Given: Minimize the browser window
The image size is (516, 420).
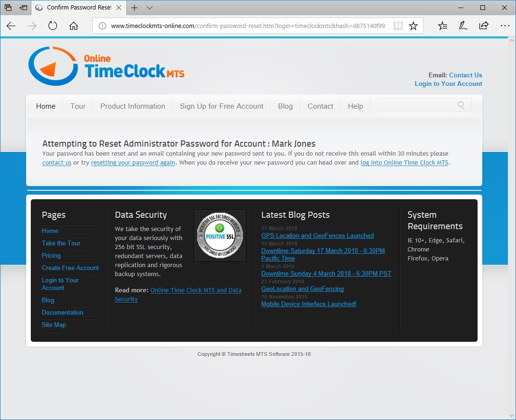Looking at the screenshot, I should click(461, 8).
